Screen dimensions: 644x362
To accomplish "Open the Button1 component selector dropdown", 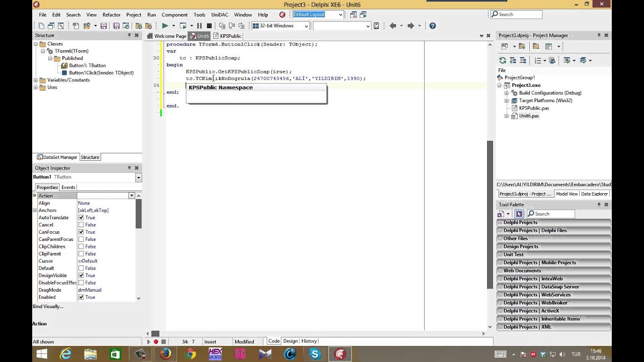I will [138, 177].
